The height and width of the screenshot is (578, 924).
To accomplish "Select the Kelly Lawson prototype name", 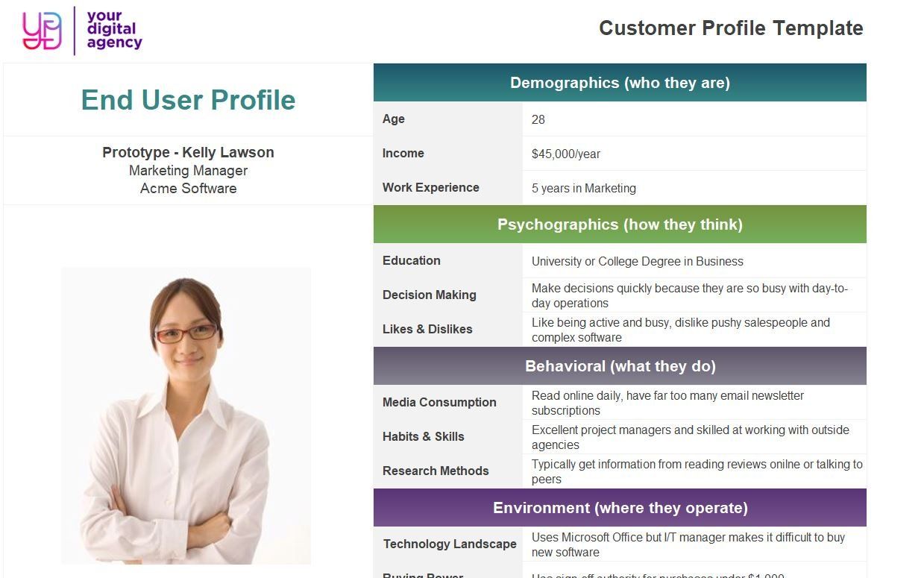I will (x=188, y=152).
